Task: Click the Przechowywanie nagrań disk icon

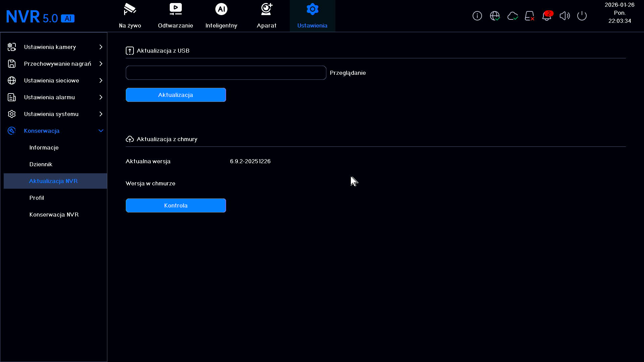Action: click(12, 64)
